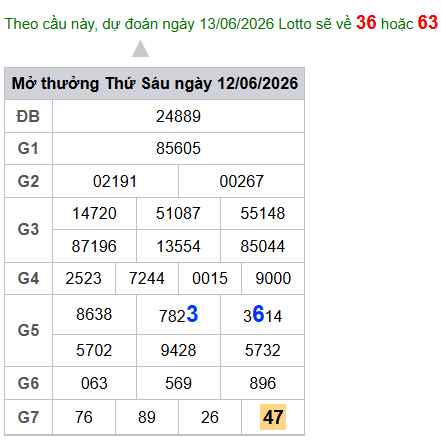
Task: Click G5 number 9428
Action: 178,350
